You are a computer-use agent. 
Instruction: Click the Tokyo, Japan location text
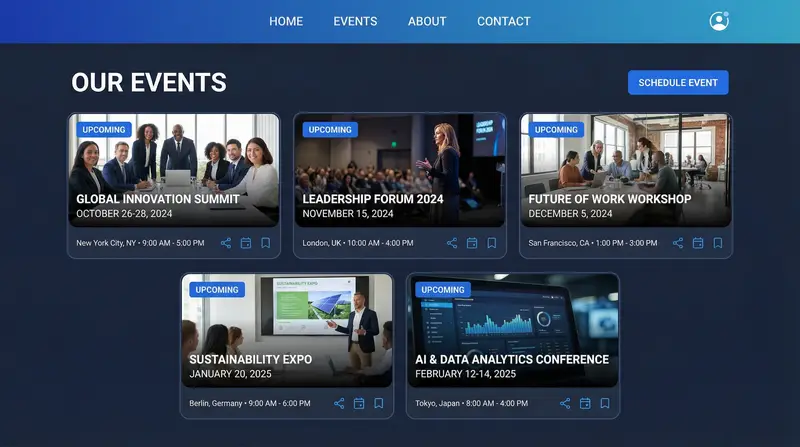pyautogui.click(x=437, y=404)
